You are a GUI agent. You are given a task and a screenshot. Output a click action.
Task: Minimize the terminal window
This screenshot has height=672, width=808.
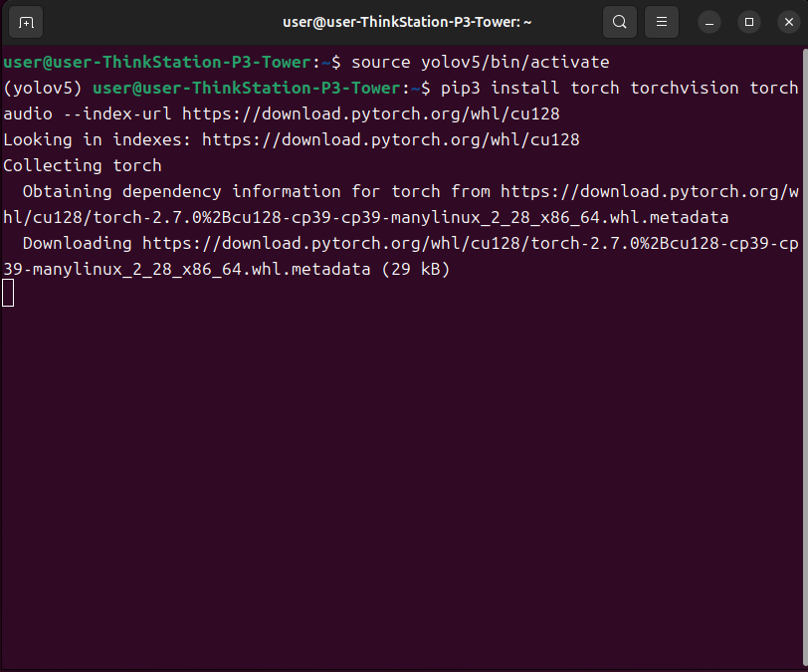(709, 22)
